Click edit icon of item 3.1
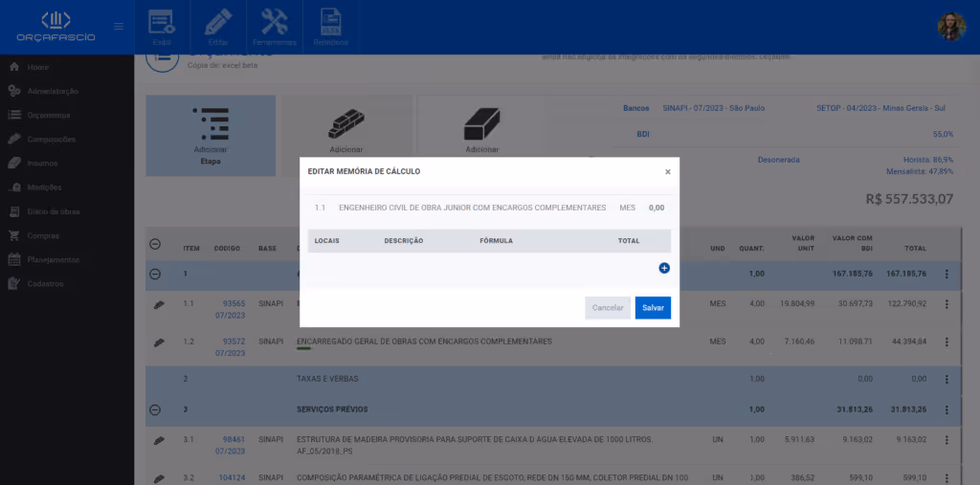This screenshot has height=485, width=980. pyautogui.click(x=159, y=441)
